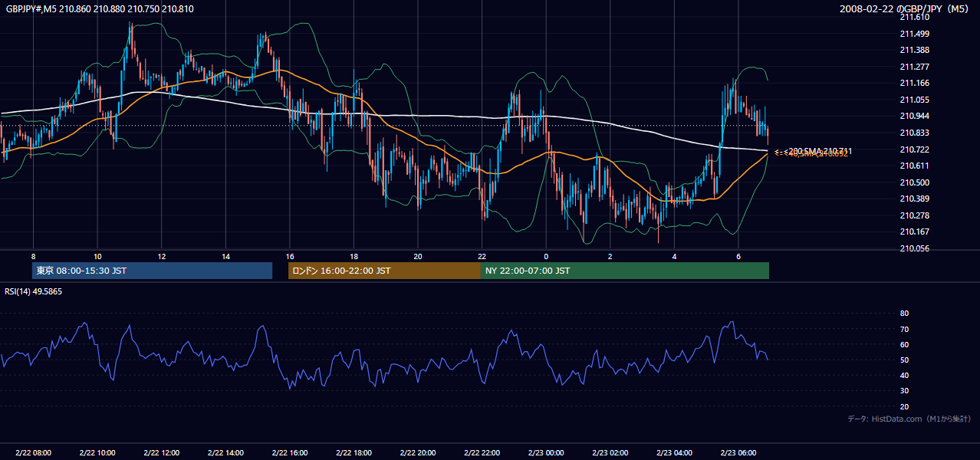The height and width of the screenshot is (460, 980).
Task: Click hour tick '14' under price chart
Action: [x=225, y=256]
